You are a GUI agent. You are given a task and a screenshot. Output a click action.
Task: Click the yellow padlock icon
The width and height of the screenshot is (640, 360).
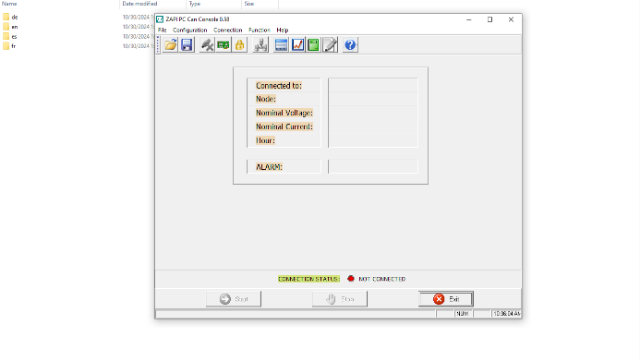tap(240, 45)
